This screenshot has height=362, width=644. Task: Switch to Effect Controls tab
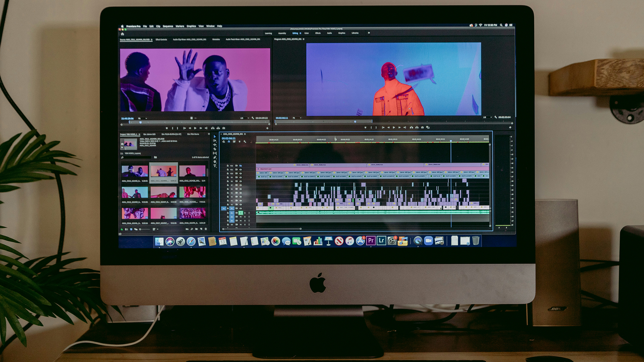(161, 40)
